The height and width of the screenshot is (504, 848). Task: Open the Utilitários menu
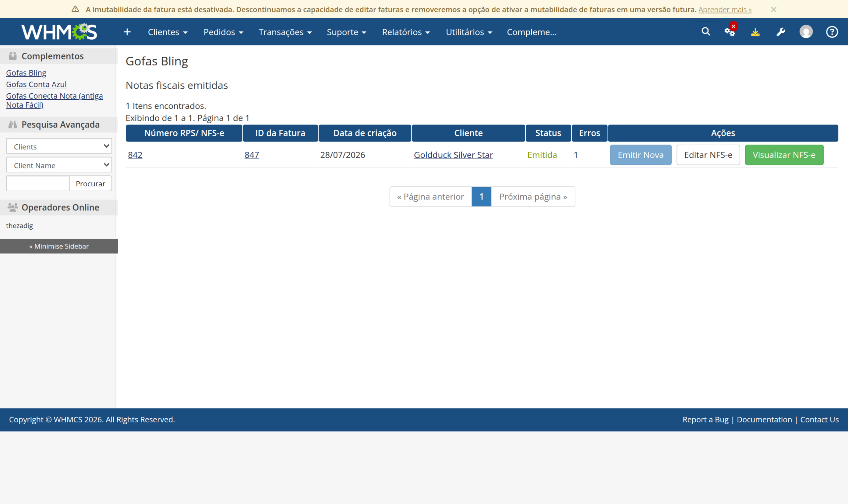469,32
